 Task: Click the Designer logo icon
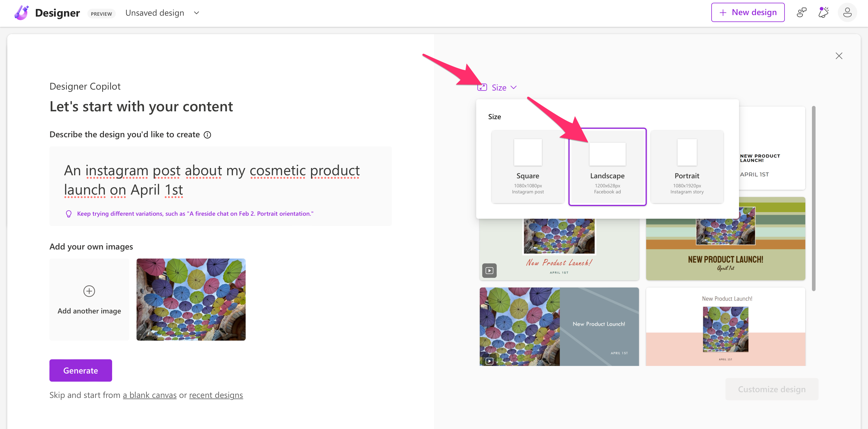pyautogui.click(x=22, y=13)
